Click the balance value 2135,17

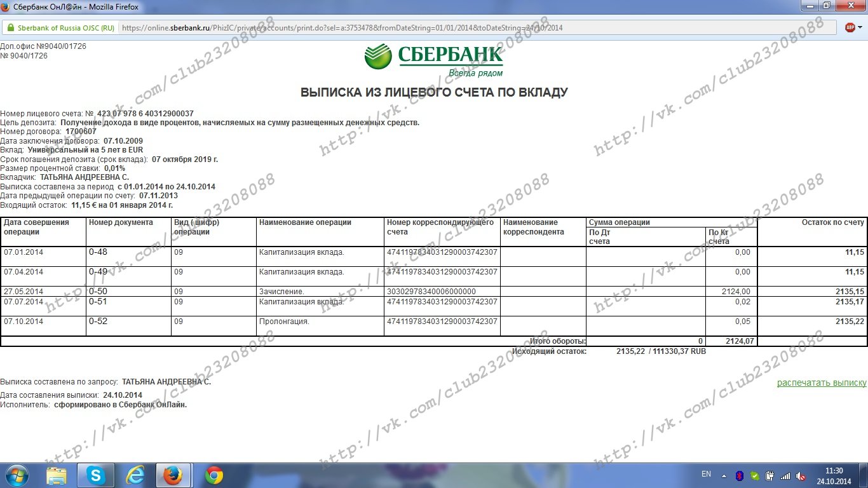click(x=850, y=302)
